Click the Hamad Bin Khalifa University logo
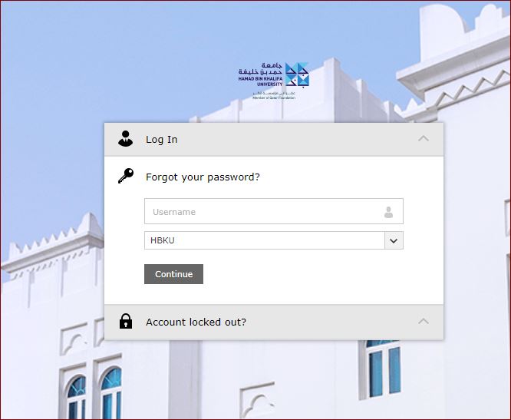The image size is (511, 420). (x=273, y=81)
